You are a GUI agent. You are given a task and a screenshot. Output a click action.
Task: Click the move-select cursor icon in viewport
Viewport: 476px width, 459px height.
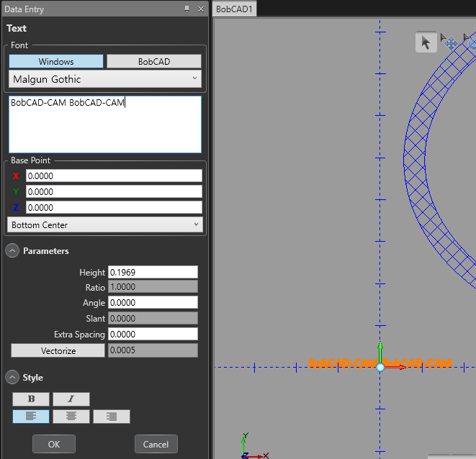tap(449, 42)
